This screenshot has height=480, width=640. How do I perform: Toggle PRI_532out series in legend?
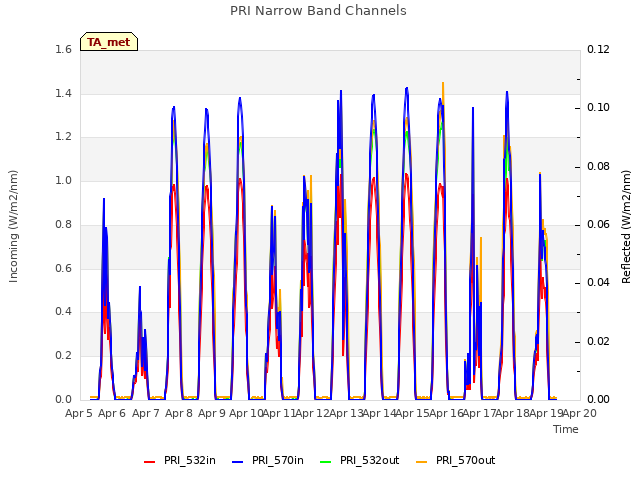click(360, 461)
